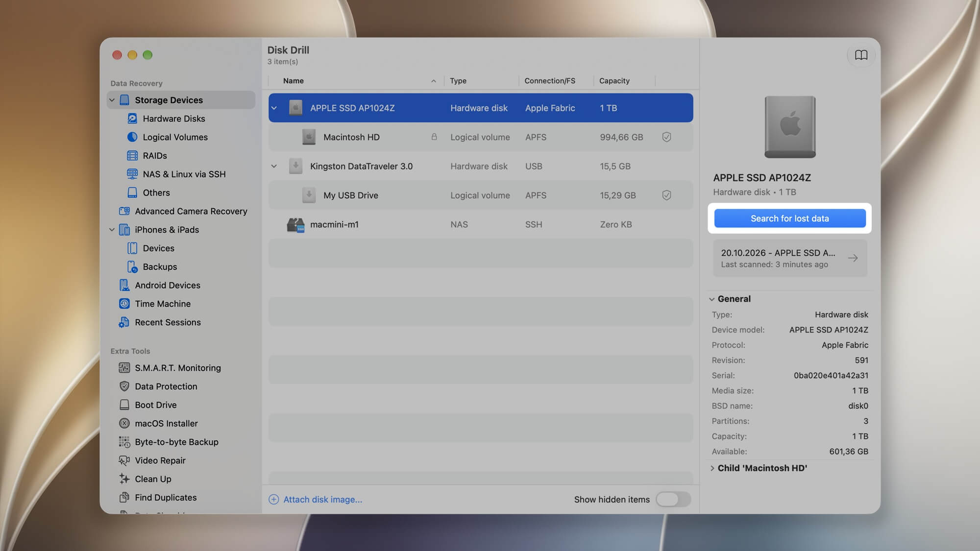The width and height of the screenshot is (980, 551).
Task: Open the Time Machine icon
Action: (124, 304)
